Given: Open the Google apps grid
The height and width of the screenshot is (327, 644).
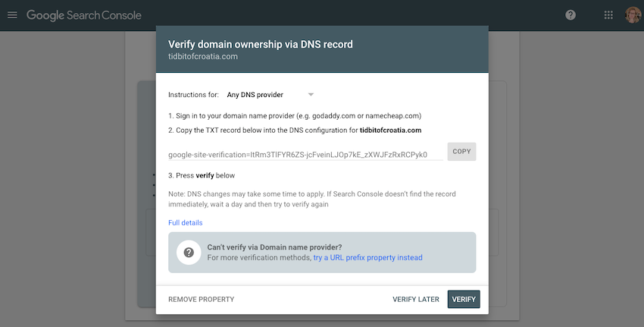Looking at the screenshot, I should [x=608, y=15].
